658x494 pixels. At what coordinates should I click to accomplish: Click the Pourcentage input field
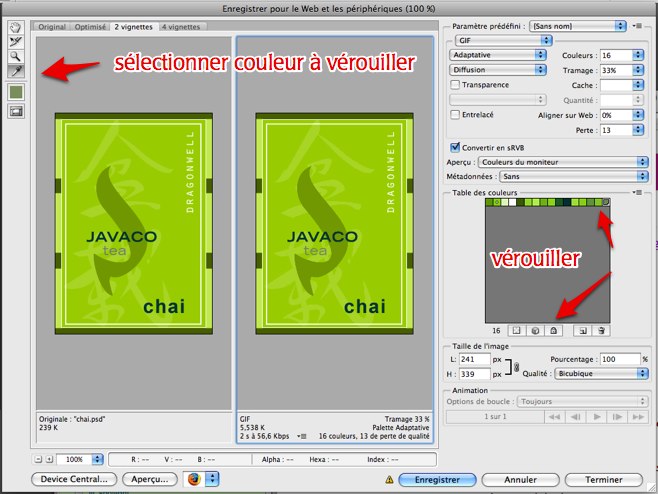point(620,359)
